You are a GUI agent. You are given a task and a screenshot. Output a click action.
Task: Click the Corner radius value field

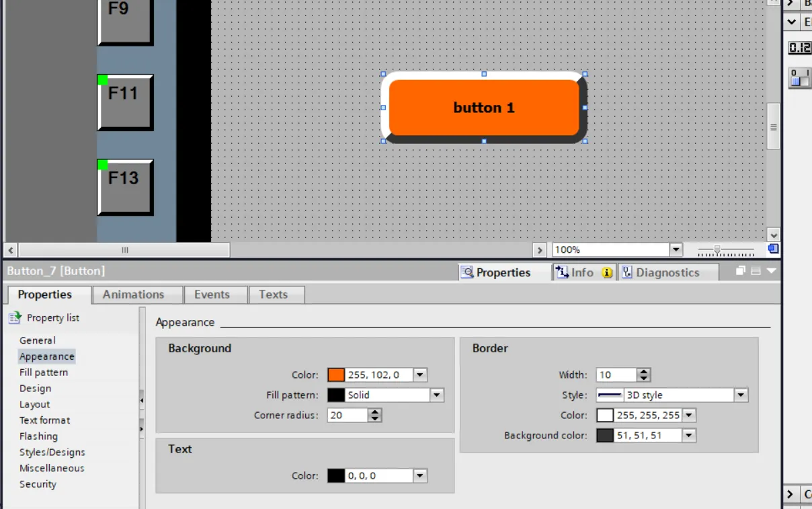click(348, 416)
